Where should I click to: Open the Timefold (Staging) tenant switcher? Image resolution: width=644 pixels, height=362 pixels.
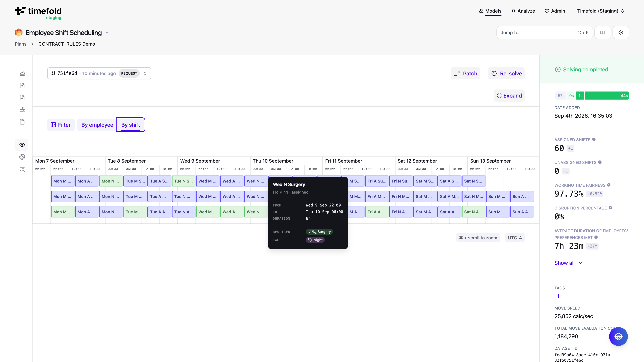(x=601, y=11)
